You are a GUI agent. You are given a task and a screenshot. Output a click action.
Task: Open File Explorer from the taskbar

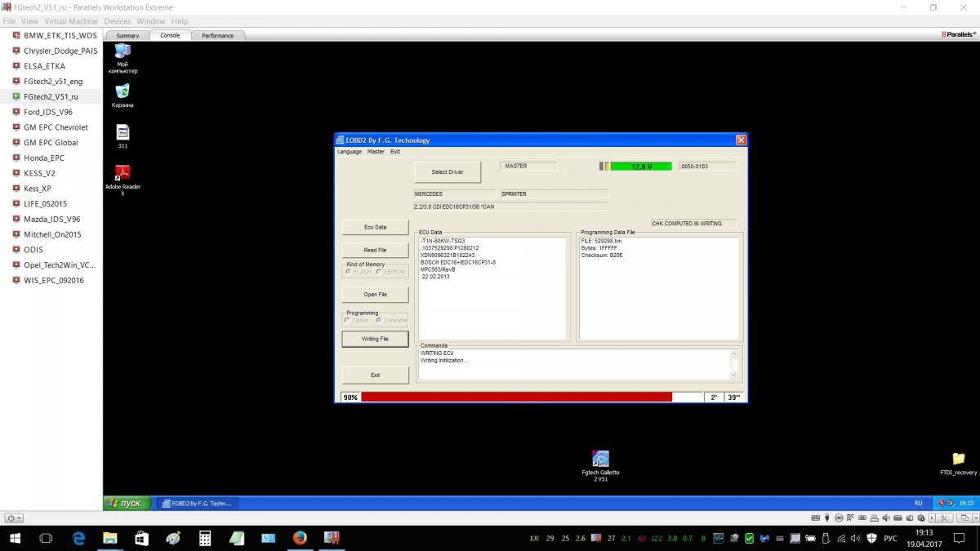110,538
